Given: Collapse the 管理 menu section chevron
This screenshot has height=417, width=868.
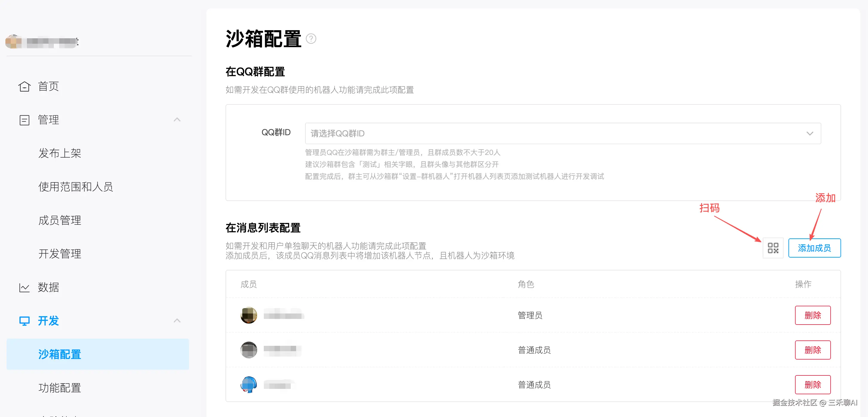Looking at the screenshot, I should (177, 120).
